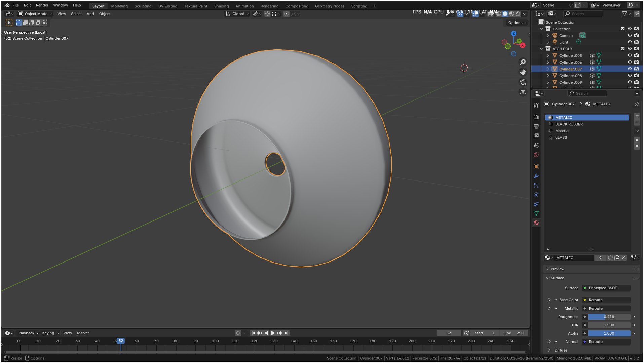Duplicate the METALIC material
Image resolution: width=644 pixels, height=363 pixels.
617,258
